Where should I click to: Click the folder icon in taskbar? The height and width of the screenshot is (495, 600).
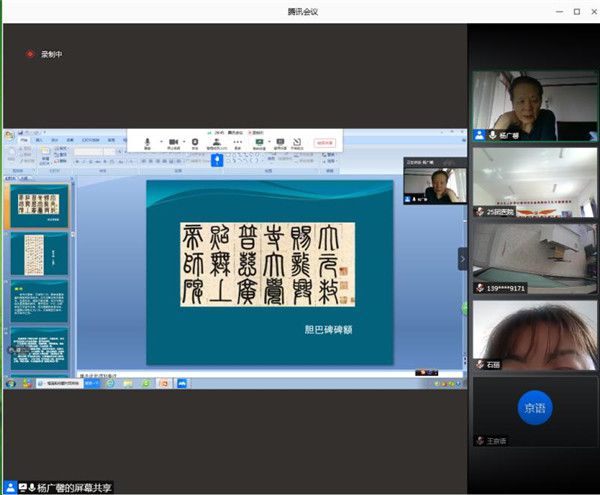tap(128, 383)
